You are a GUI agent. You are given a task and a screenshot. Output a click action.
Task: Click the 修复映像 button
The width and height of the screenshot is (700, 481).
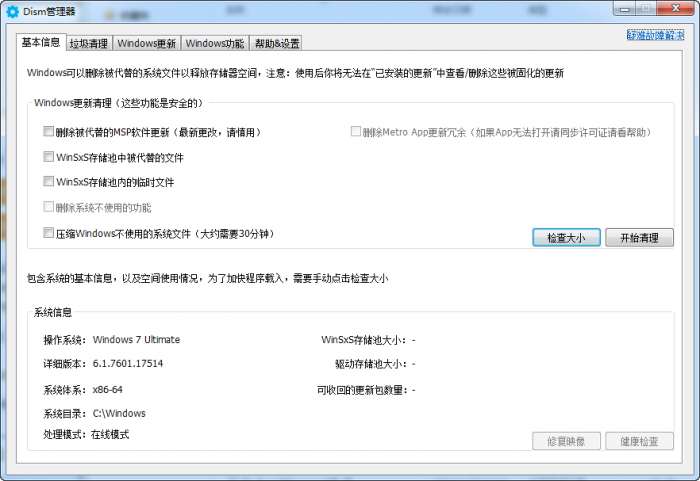(x=566, y=441)
